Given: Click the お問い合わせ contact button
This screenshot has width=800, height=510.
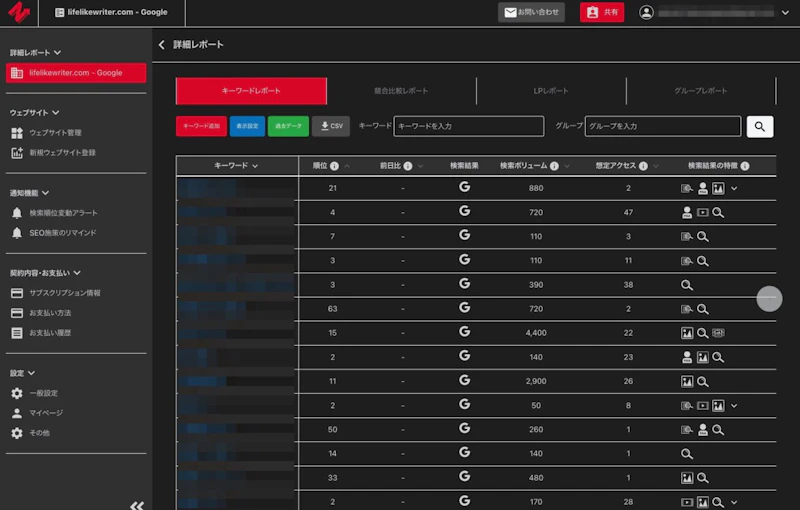Looking at the screenshot, I should 531,12.
